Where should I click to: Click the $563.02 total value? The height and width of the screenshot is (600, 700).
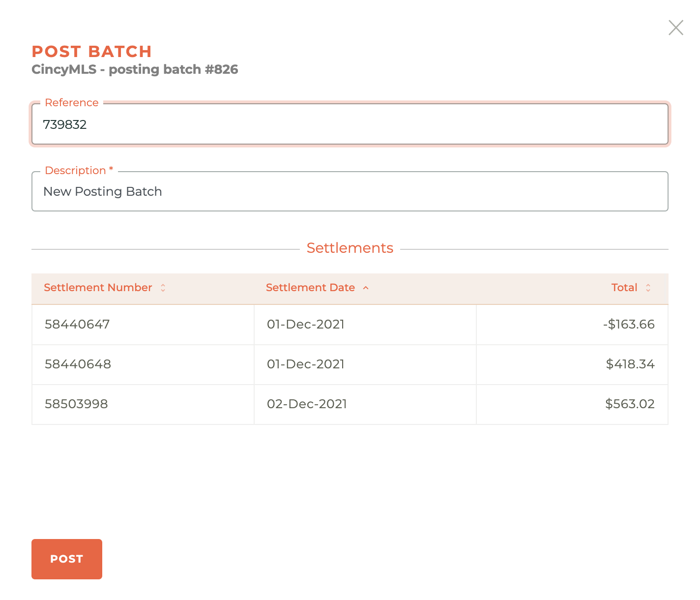[630, 404]
